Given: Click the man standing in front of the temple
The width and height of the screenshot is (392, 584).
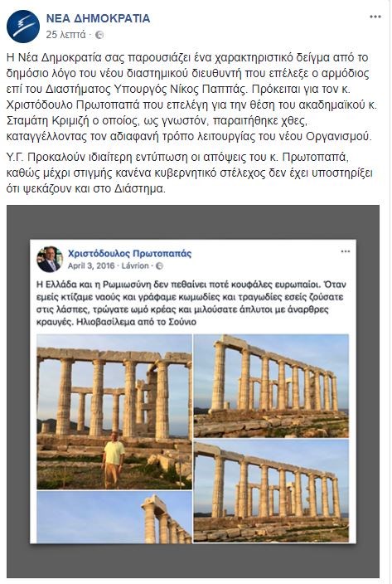Looking at the screenshot, I should (114, 460).
